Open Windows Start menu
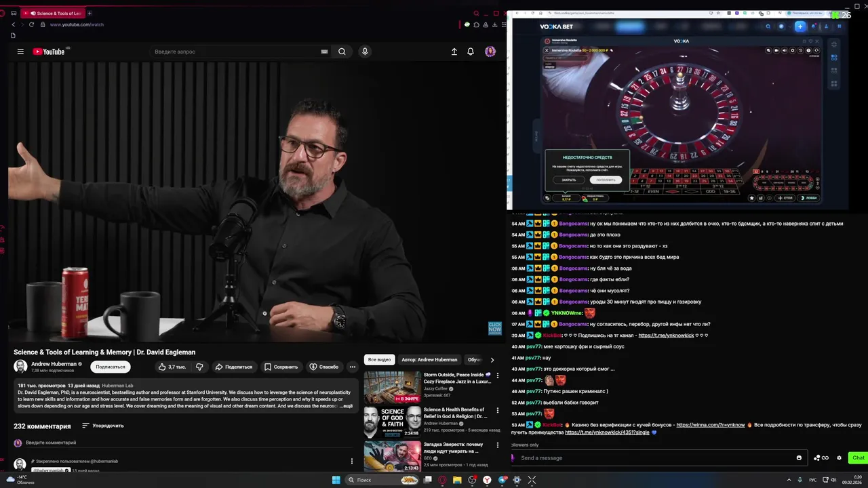The height and width of the screenshot is (488, 868). [336, 480]
